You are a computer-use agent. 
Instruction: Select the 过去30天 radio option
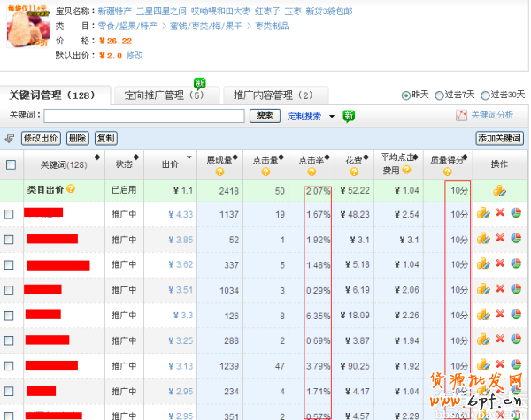pos(486,95)
